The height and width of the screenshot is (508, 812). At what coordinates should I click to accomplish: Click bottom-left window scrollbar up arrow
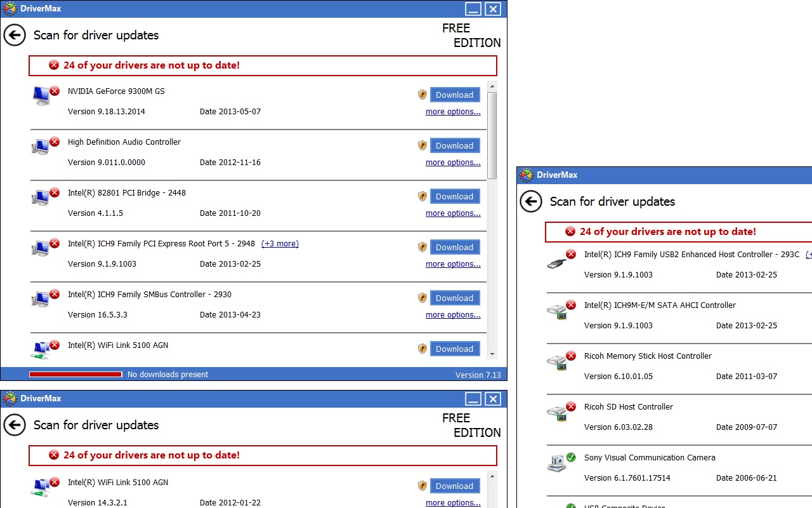click(492, 476)
